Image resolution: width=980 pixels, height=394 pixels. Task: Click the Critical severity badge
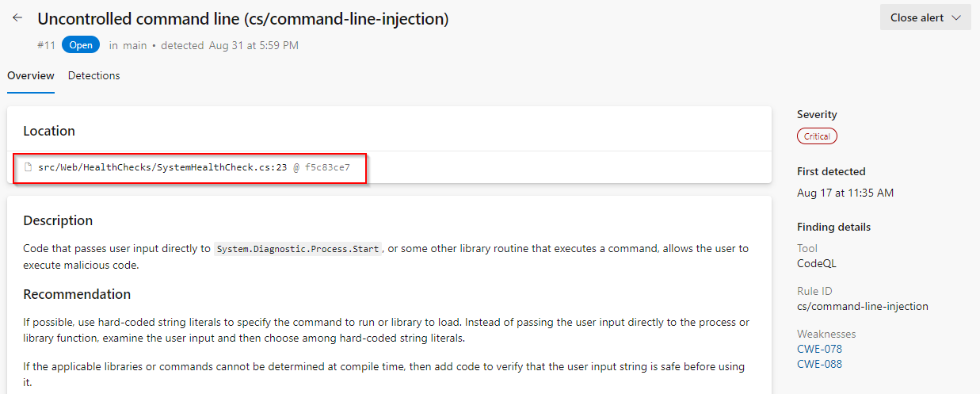tap(817, 136)
